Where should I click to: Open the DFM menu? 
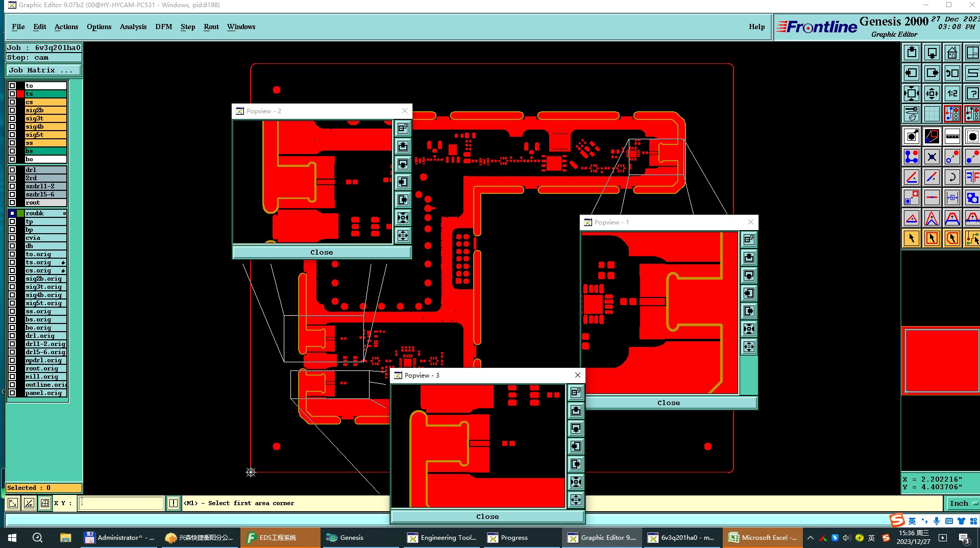coord(164,27)
